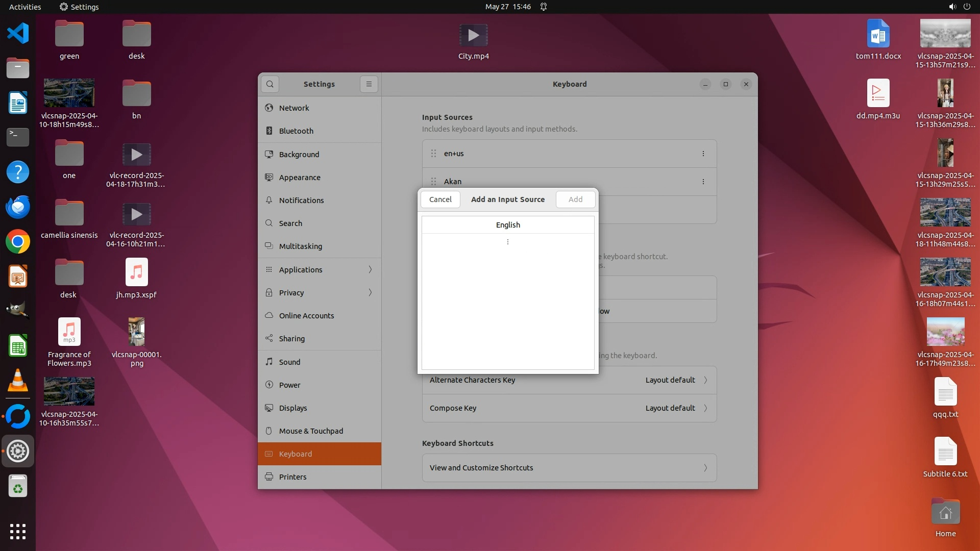Click the Settings search icon
The image size is (980, 551).
point(270,84)
